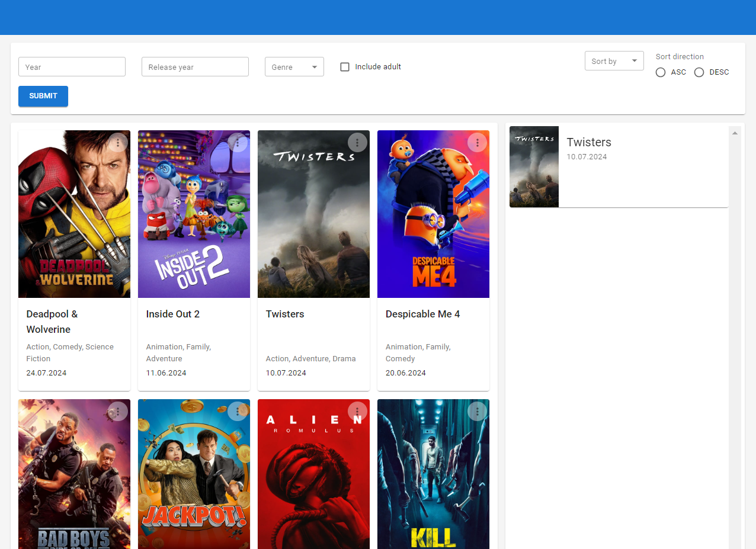
Task: Click the Twisters poster thumbnail in sidebar
Action: [x=534, y=166]
